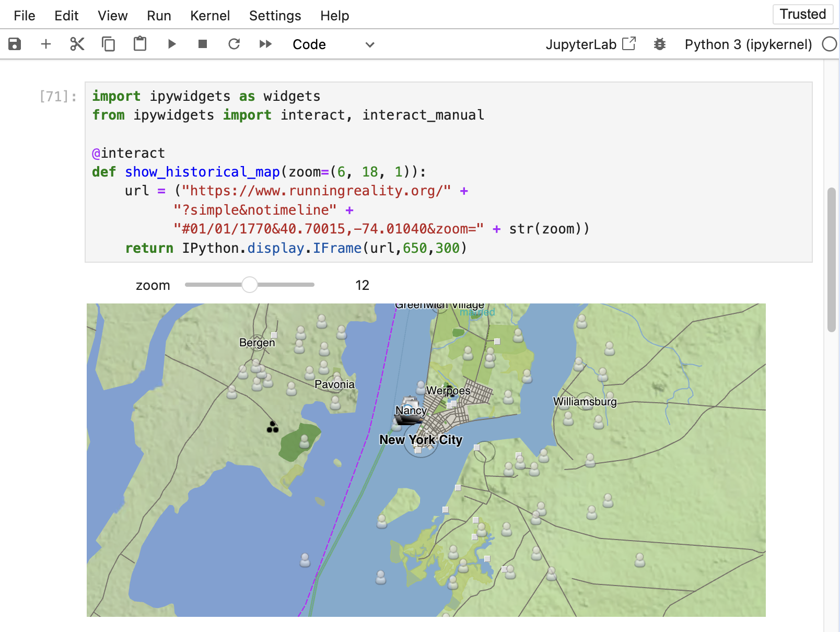Paste a cell from the clipboard
Viewport: 840px width, 632px height.
(x=139, y=44)
